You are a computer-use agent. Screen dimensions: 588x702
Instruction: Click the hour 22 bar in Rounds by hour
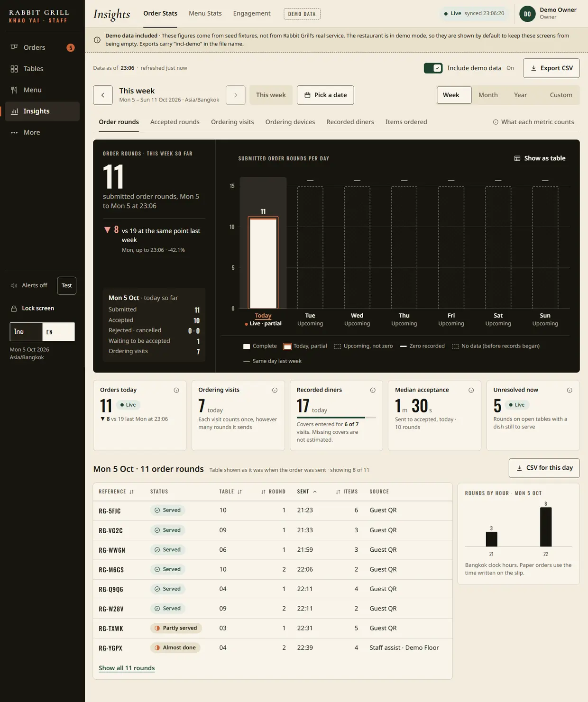point(546,527)
